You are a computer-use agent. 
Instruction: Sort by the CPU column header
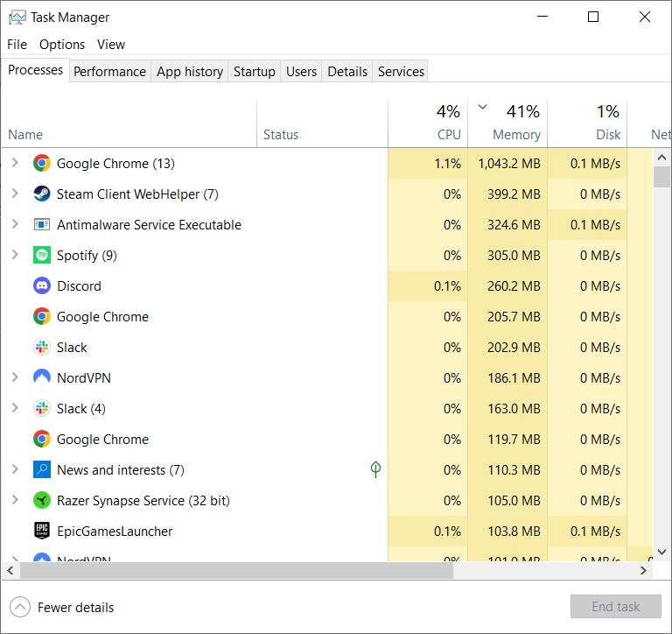pyautogui.click(x=428, y=124)
